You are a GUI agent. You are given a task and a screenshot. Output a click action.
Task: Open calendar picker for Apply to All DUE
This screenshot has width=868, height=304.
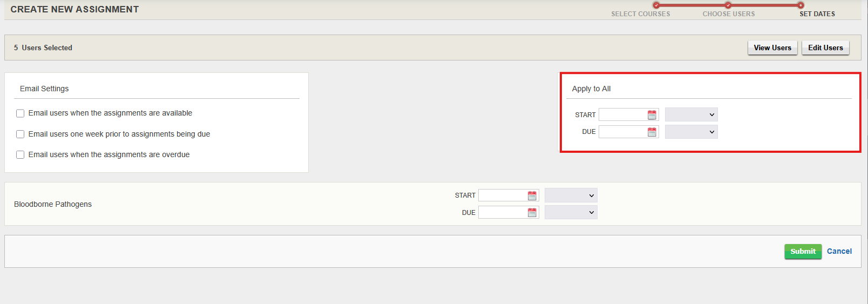(x=652, y=132)
